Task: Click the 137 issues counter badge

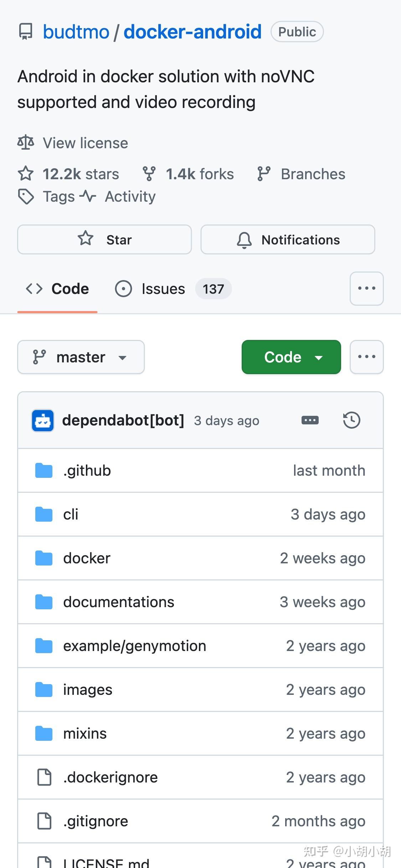Action: pyautogui.click(x=214, y=289)
